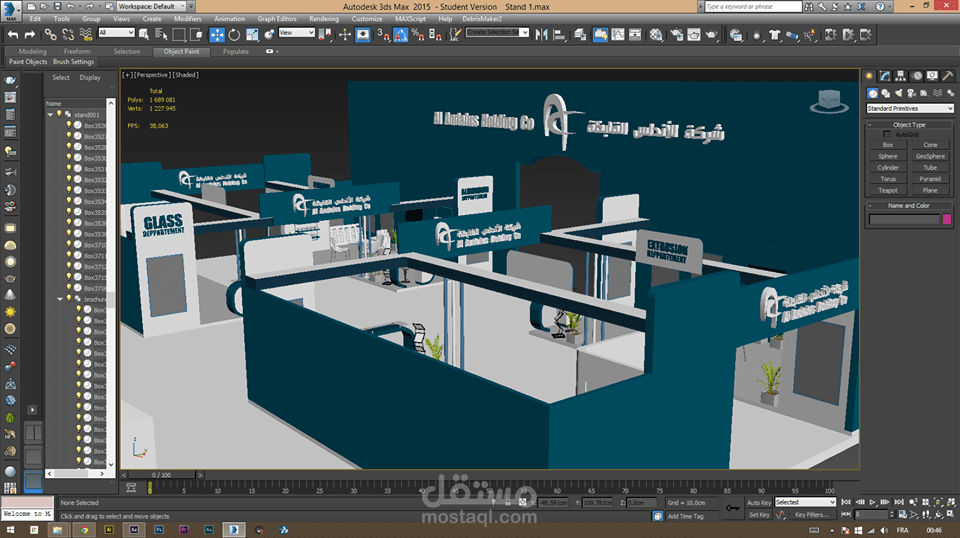Image resolution: width=960 pixels, height=538 pixels.
Task: Open the Hierarchy tab in command panel
Action: point(901,76)
